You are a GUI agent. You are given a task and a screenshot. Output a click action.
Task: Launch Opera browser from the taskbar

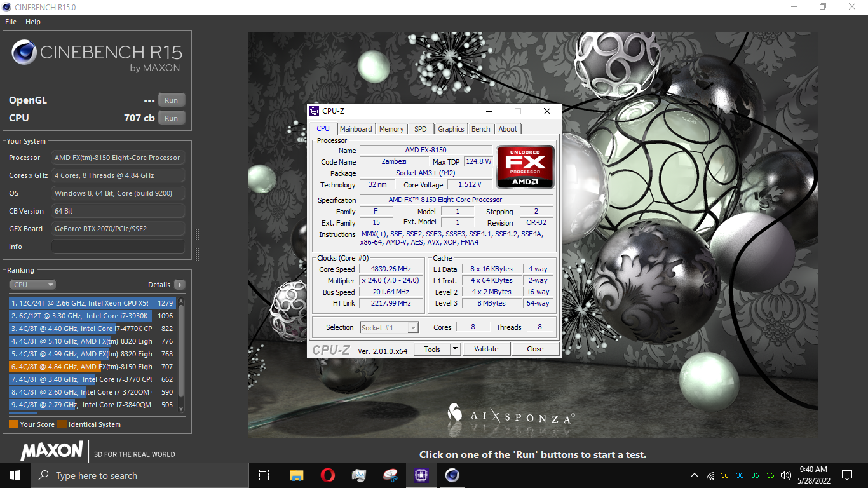(328, 475)
